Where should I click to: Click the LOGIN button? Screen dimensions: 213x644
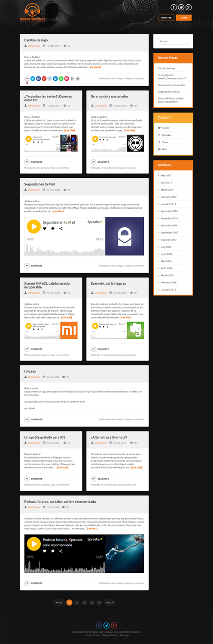tap(184, 18)
